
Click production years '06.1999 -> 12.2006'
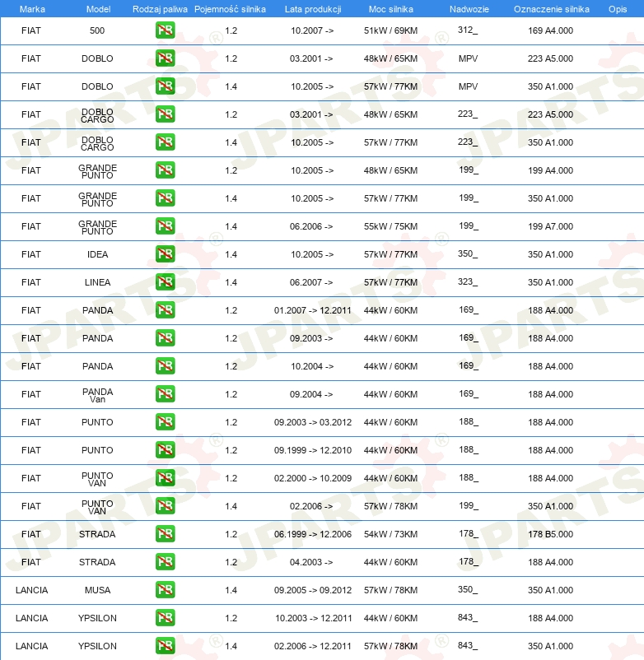click(x=312, y=534)
